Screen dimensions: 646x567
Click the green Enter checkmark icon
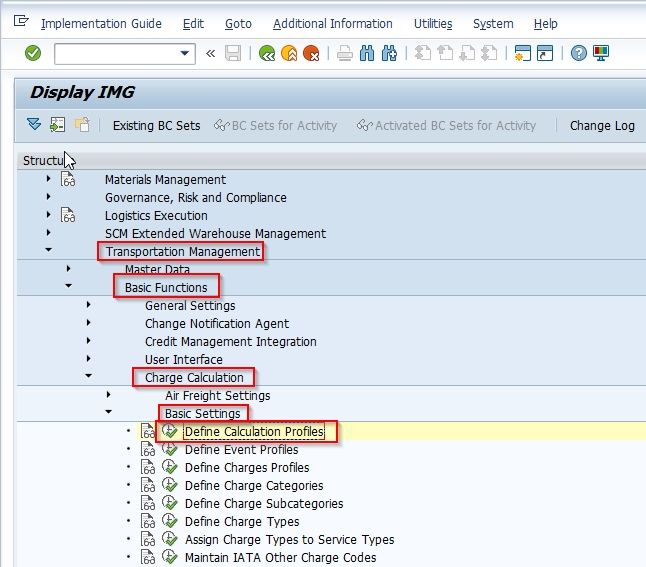[x=33, y=53]
